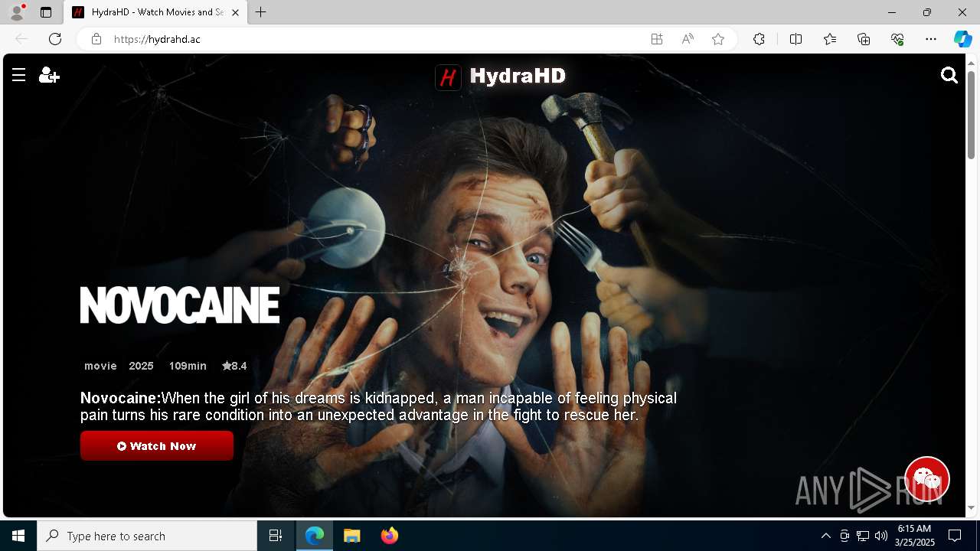Viewport: 980px width, 551px height.
Task: Open the Edge profile icon
Action: click(16, 12)
